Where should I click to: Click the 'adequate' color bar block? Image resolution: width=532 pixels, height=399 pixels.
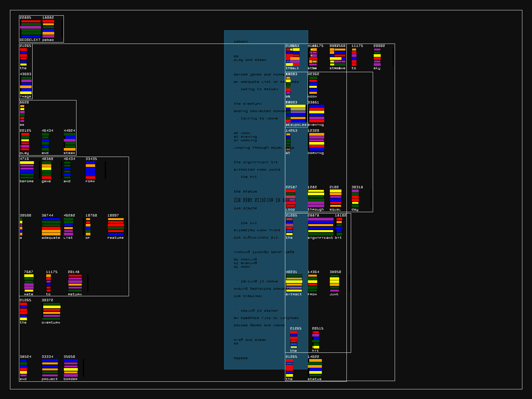[x=51, y=227]
